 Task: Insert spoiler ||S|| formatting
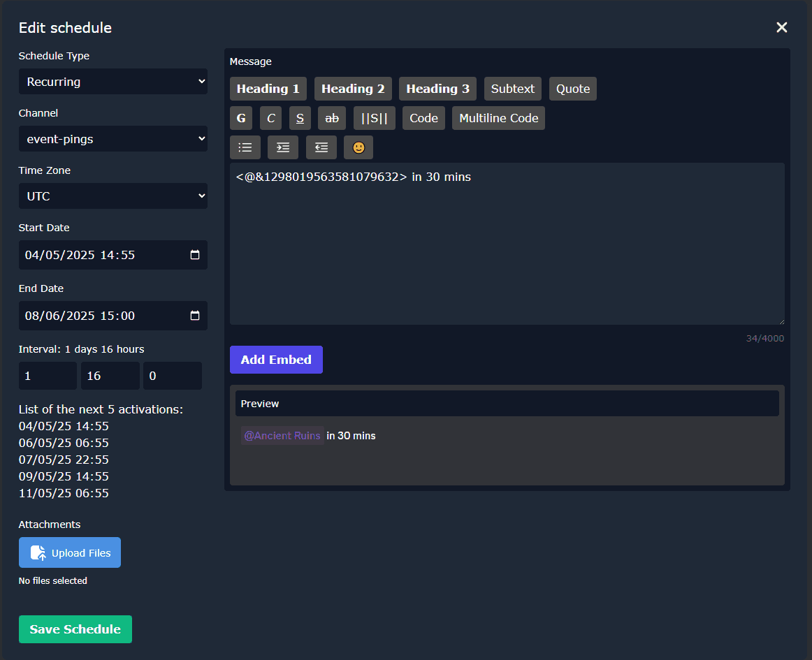point(374,118)
